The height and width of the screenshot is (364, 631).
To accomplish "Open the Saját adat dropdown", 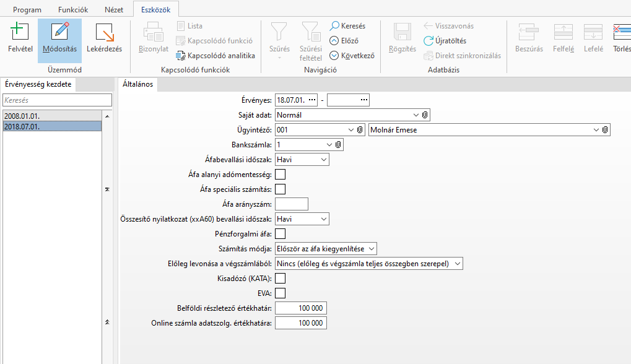I will tap(415, 115).
